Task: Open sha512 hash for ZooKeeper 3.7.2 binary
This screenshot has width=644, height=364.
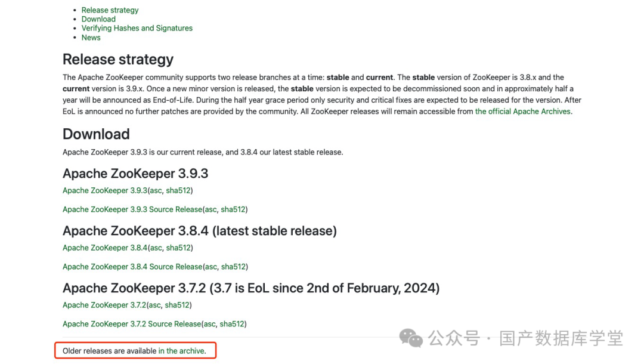Action: (x=177, y=305)
